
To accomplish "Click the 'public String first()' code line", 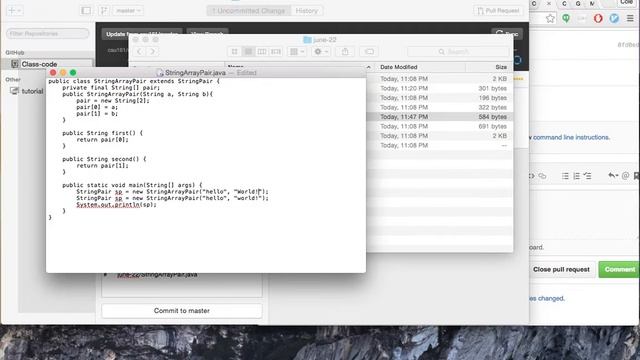I will pos(102,133).
